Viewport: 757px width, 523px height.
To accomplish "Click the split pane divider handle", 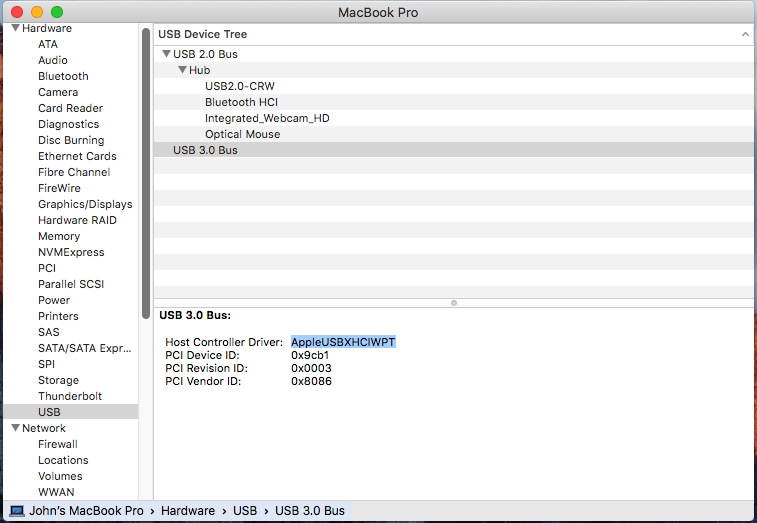I will [x=454, y=303].
